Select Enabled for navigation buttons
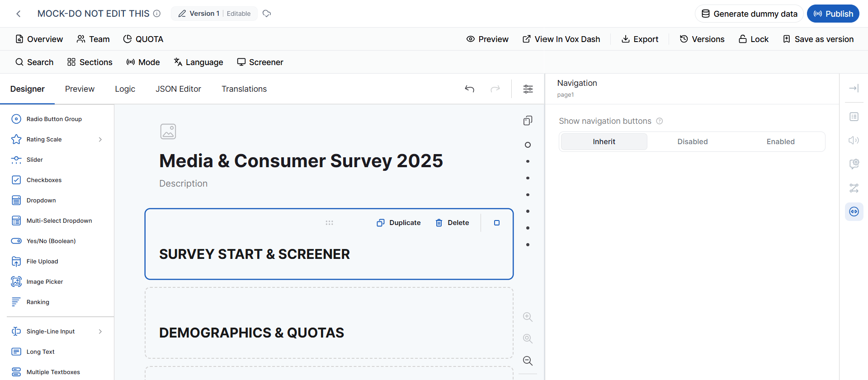The height and width of the screenshot is (380, 868). click(781, 141)
